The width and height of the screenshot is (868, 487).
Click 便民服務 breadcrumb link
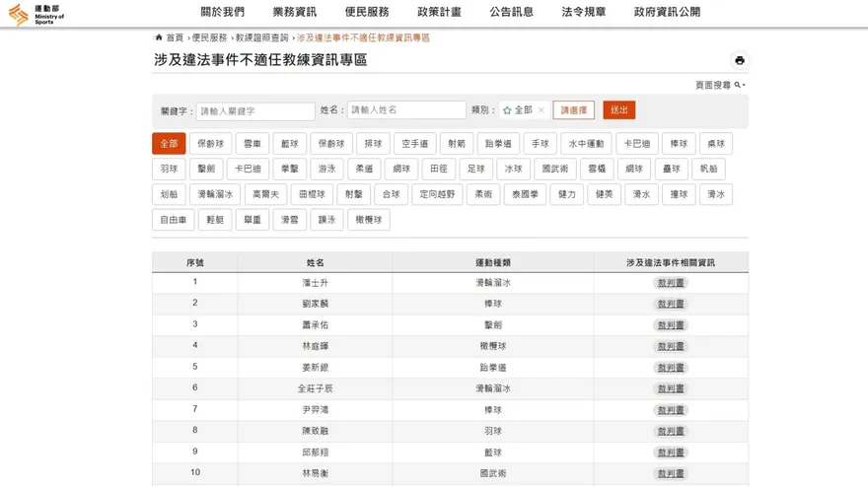click(x=209, y=37)
